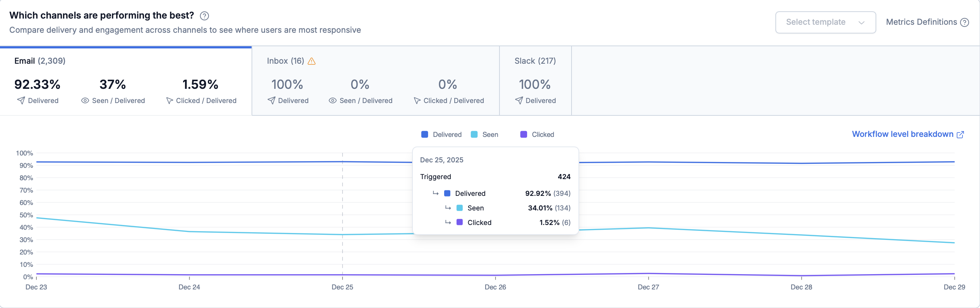Click the Metrics Definitions help icon

pyautogui.click(x=964, y=23)
